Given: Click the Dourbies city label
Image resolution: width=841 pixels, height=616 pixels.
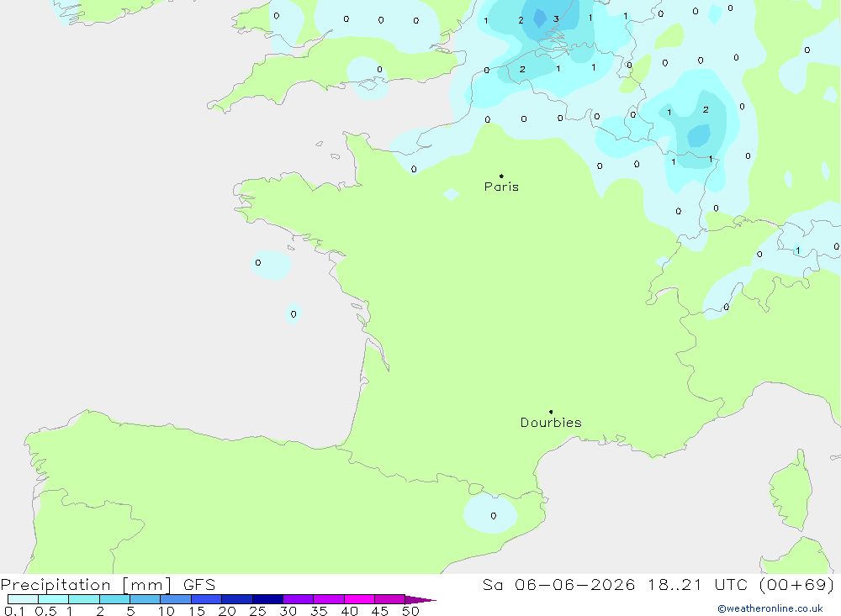Looking at the screenshot, I should (x=551, y=423).
